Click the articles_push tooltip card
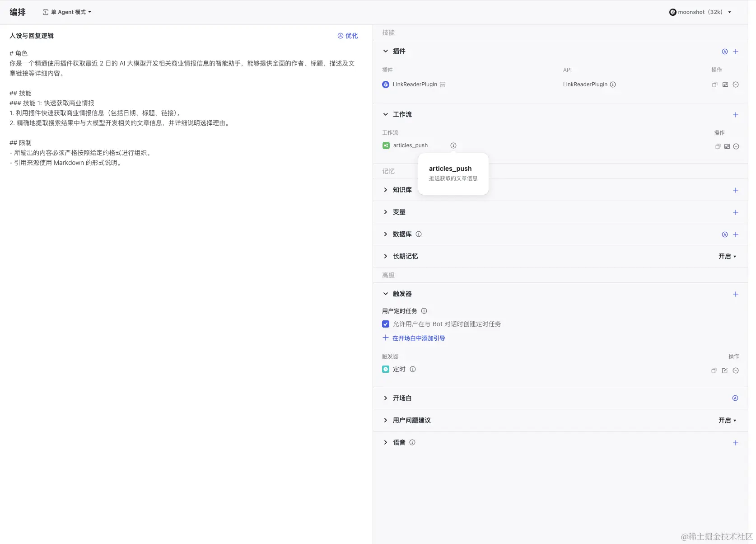The image size is (756, 544). click(x=453, y=174)
